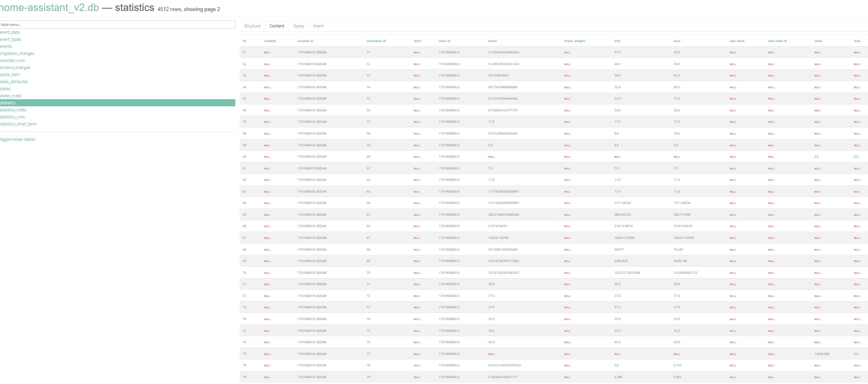Open the states_meta table

11,96
